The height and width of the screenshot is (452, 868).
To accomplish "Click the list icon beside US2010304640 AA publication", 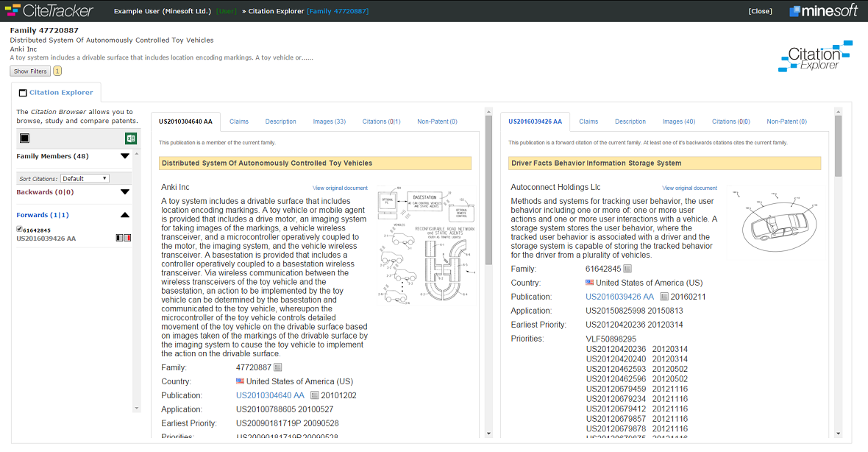I will 314,395.
